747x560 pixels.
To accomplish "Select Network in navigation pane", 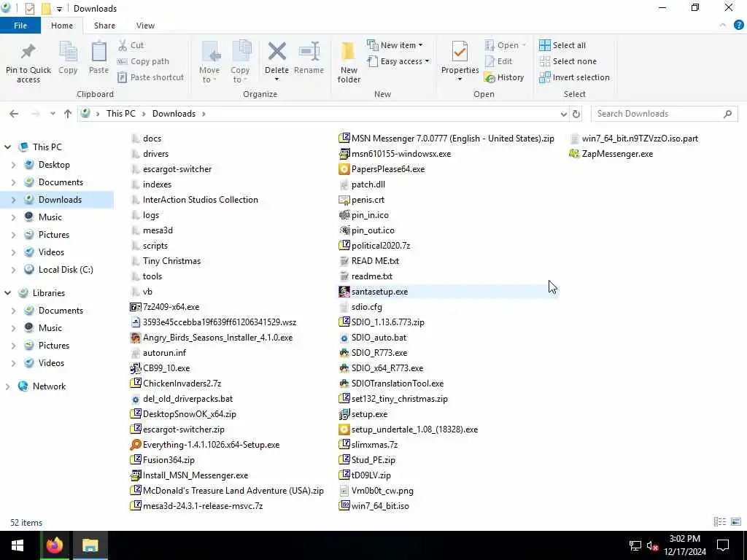I will (x=49, y=386).
